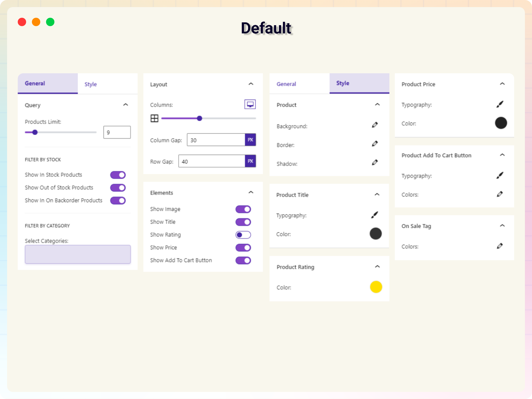Viewport: 532px width, 399px height.
Task: Switch to the Style tab in the first panel
Action: click(108, 84)
